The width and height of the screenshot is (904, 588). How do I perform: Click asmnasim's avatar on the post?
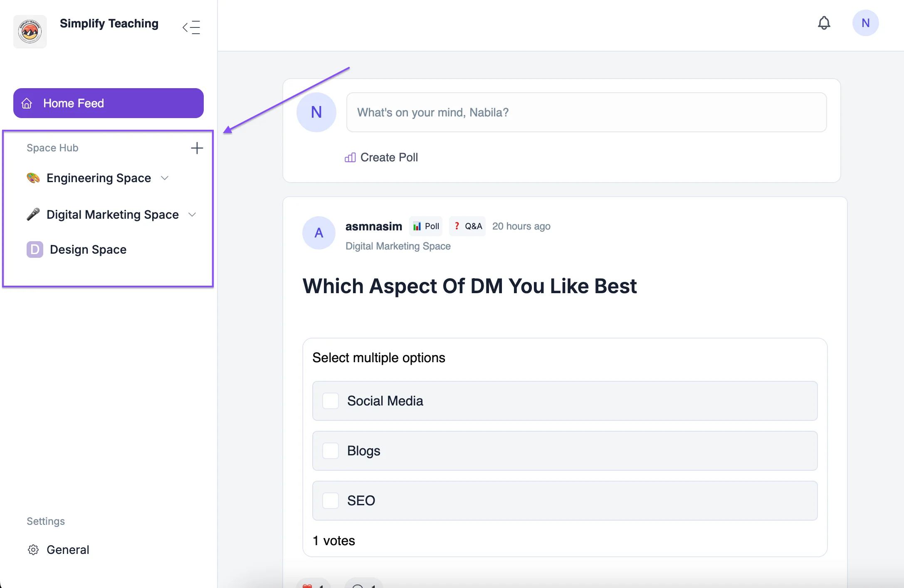pos(319,233)
